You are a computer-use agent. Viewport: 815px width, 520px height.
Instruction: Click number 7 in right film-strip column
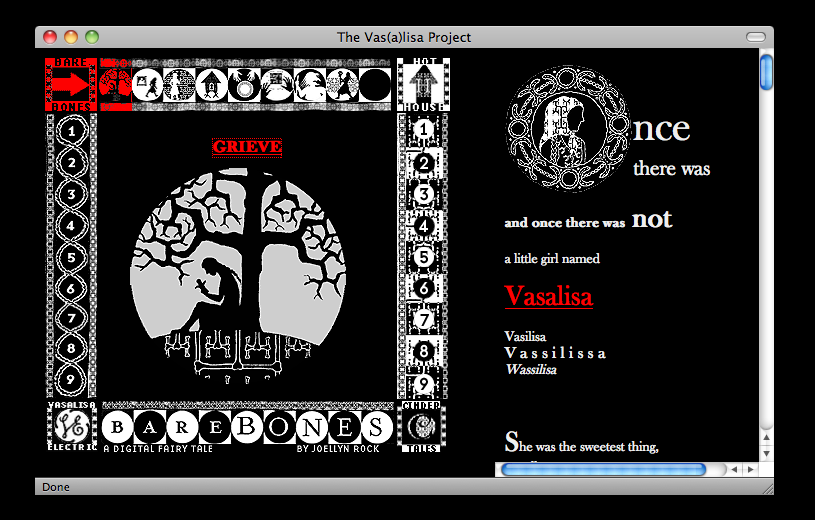pos(423,320)
